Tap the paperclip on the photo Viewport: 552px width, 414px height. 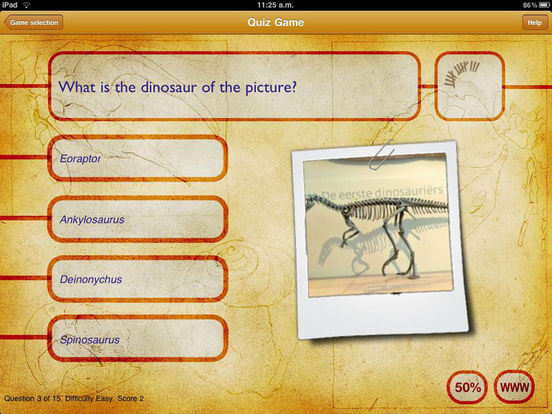coord(382,155)
